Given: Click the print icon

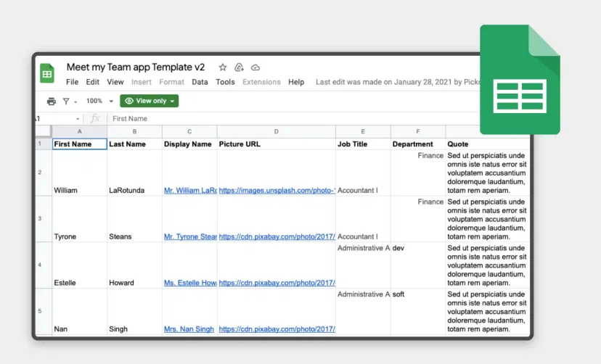Looking at the screenshot, I should [x=51, y=102].
